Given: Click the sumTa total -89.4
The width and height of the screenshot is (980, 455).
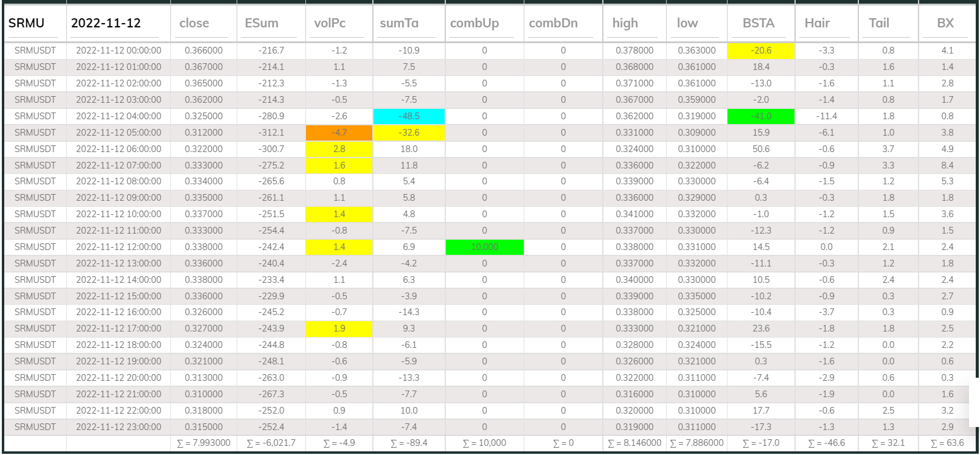Looking at the screenshot, I should (409, 443).
